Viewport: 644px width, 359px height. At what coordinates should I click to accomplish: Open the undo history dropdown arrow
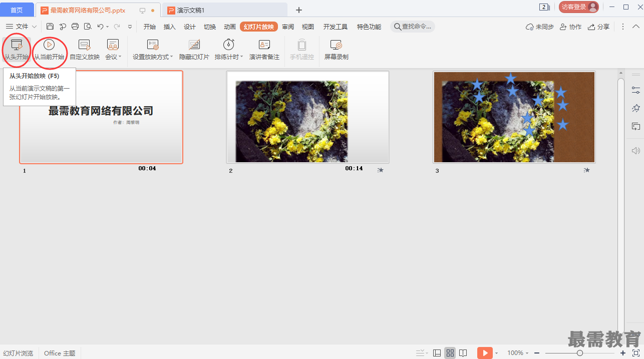click(x=107, y=27)
